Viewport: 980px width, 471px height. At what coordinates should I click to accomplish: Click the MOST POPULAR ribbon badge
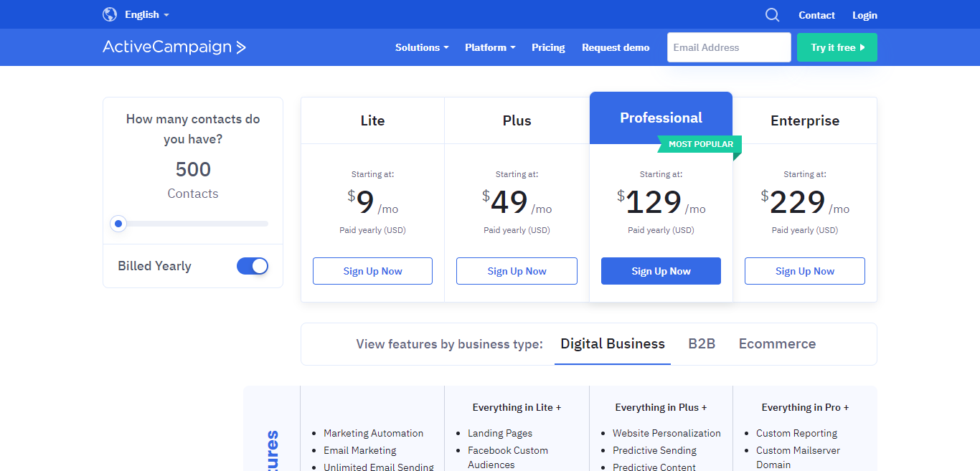699,144
